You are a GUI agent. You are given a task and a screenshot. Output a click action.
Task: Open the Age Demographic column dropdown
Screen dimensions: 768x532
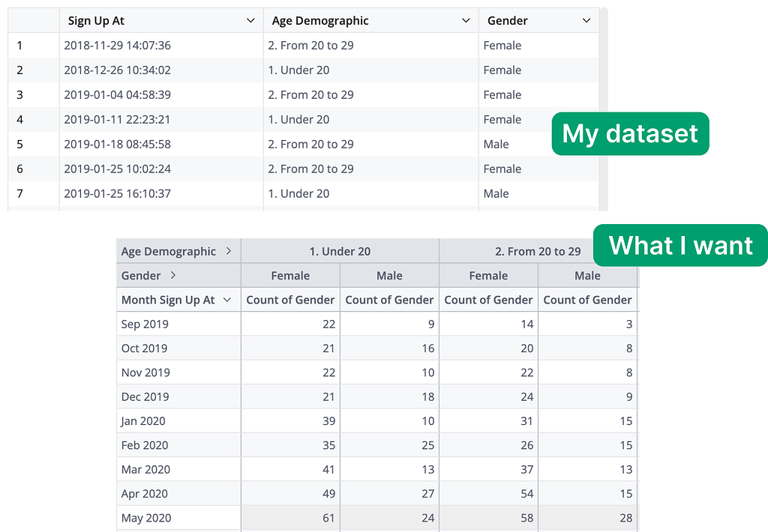click(x=466, y=20)
